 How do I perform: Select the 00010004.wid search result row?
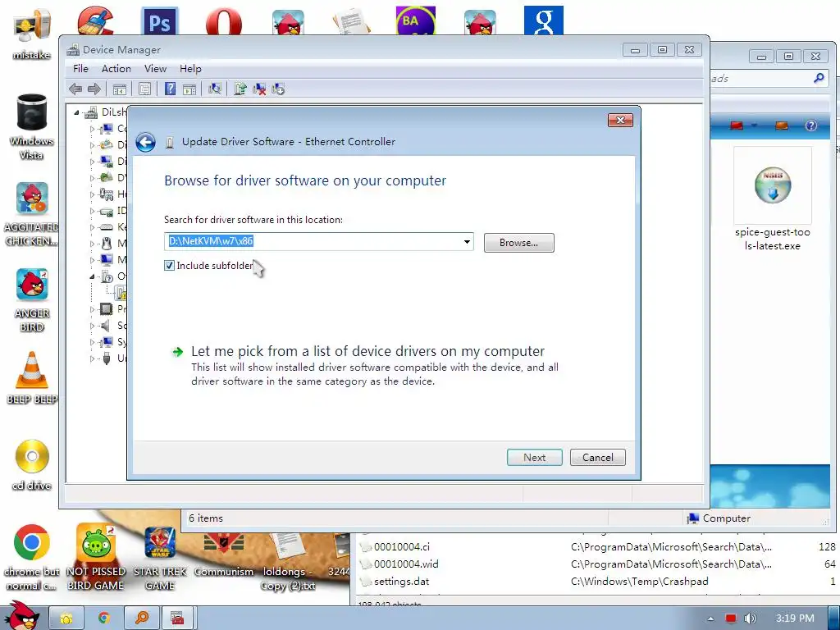click(597, 564)
